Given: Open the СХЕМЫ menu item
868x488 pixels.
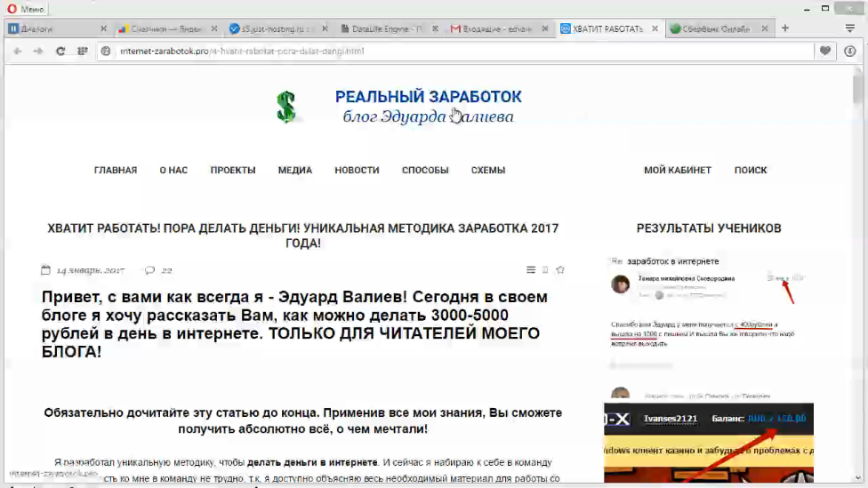Looking at the screenshot, I should (x=487, y=171).
